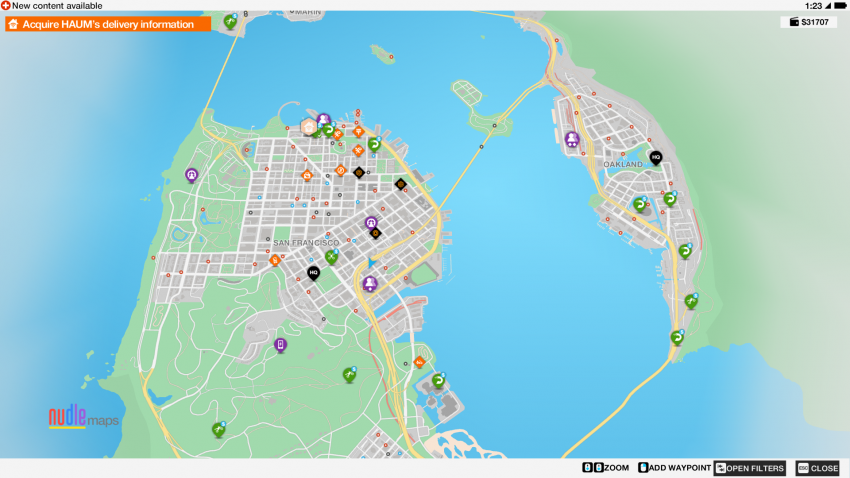Click the purple marker on the far west coast
The height and width of the screenshot is (478, 850).
pyautogui.click(x=191, y=176)
